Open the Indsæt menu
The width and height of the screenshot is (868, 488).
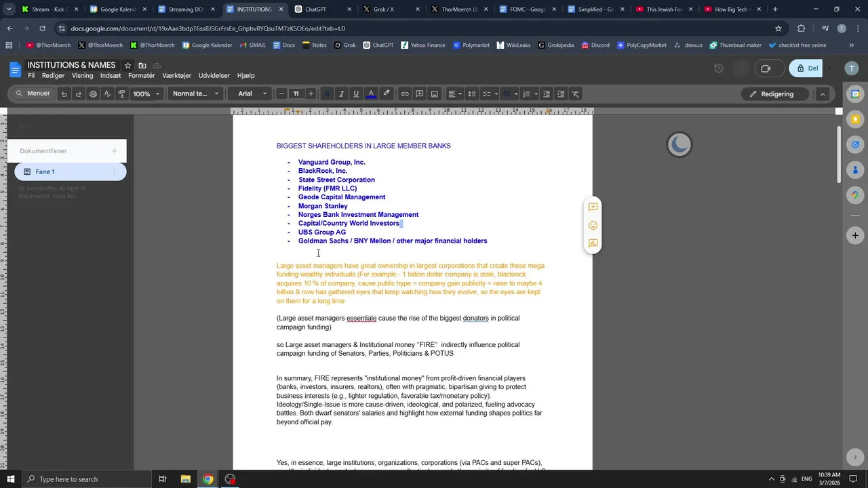(111, 76)
